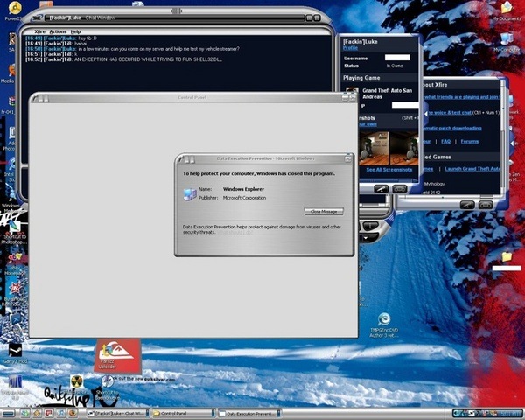Open the Xfire menu in chat window

pos(40,31)
